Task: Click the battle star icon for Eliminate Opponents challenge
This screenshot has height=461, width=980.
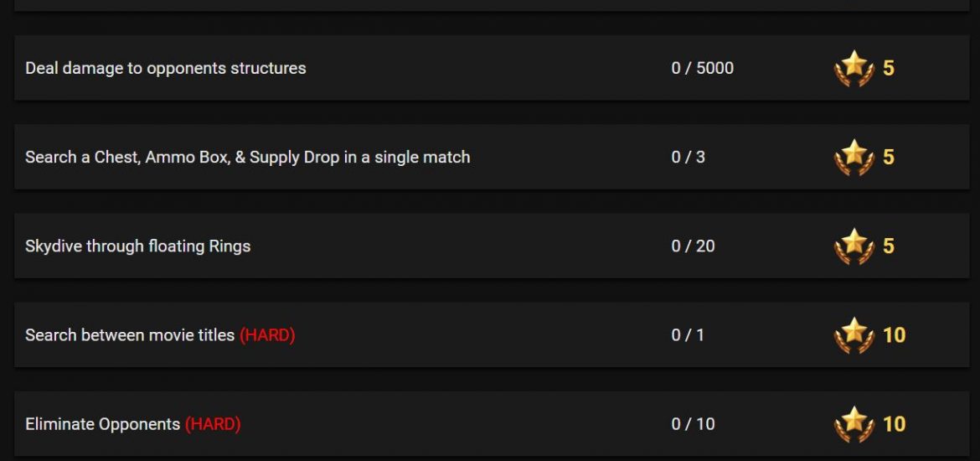Action: pos(854,424)
